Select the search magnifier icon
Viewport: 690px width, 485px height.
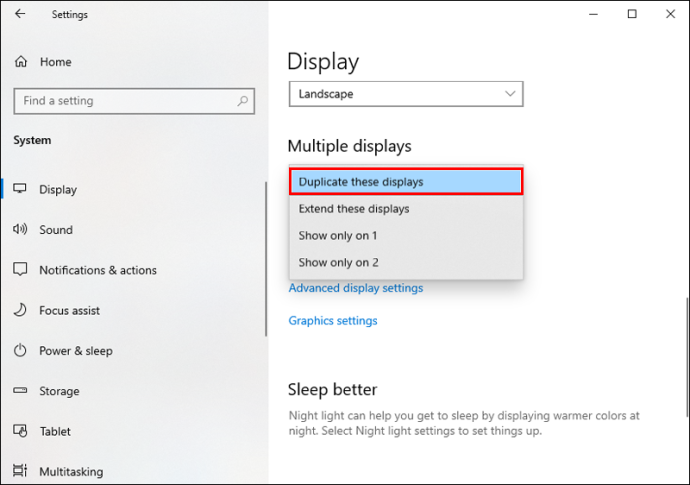242,101
